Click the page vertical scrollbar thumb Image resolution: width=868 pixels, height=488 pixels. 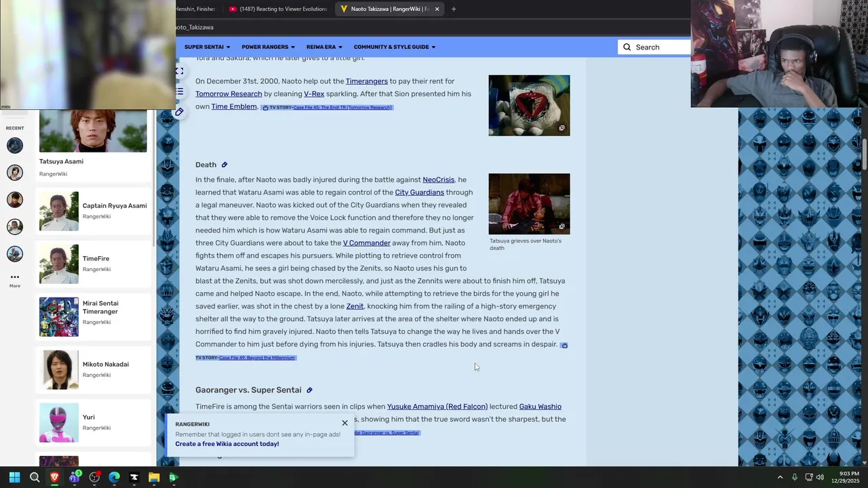point(864,154)
